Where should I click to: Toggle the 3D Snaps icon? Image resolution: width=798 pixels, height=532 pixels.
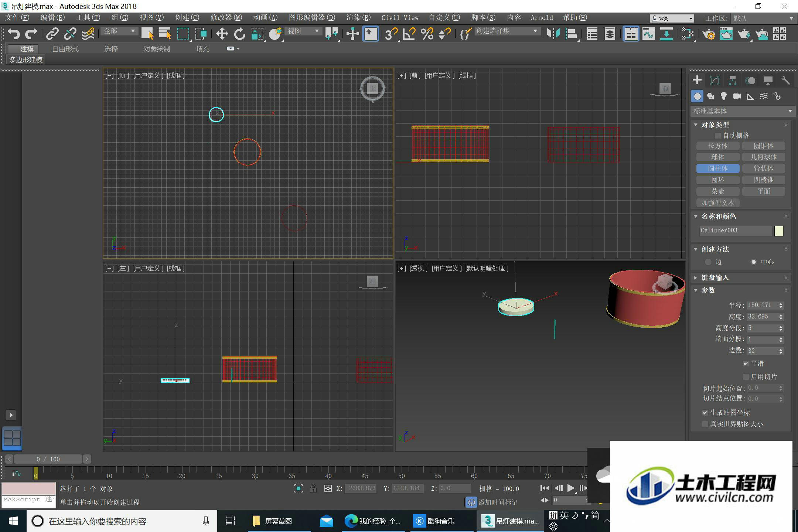(x=391, y=34)
